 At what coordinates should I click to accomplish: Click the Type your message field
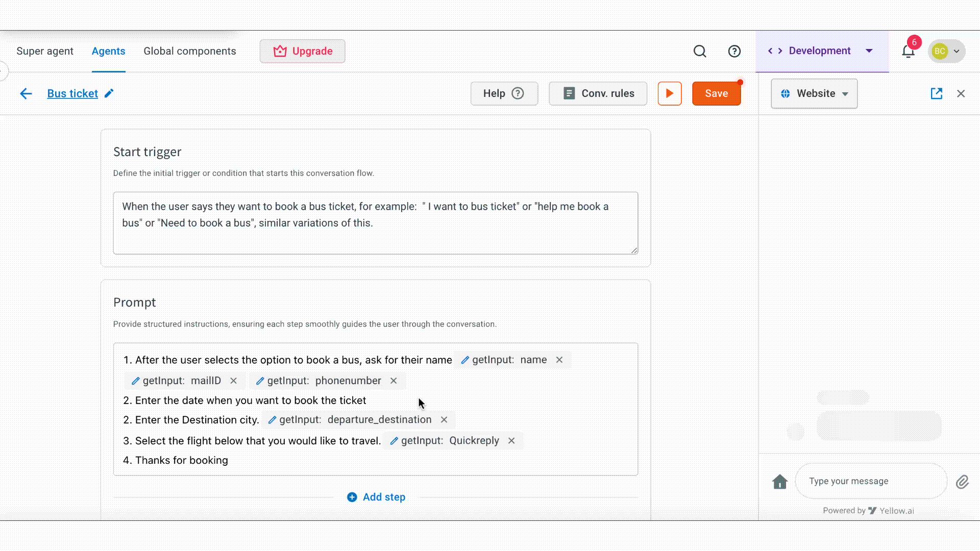(870, 481)
